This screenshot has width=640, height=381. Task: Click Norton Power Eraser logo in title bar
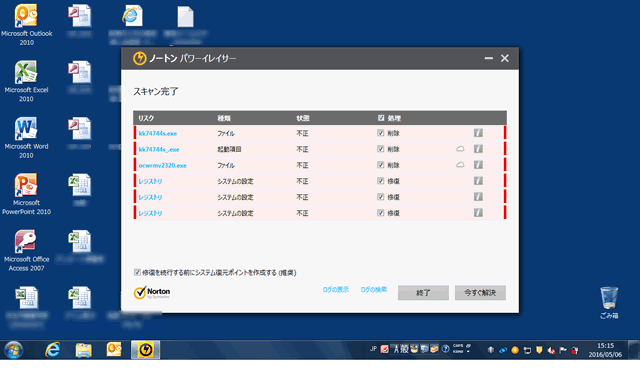(x=140, y=58)
